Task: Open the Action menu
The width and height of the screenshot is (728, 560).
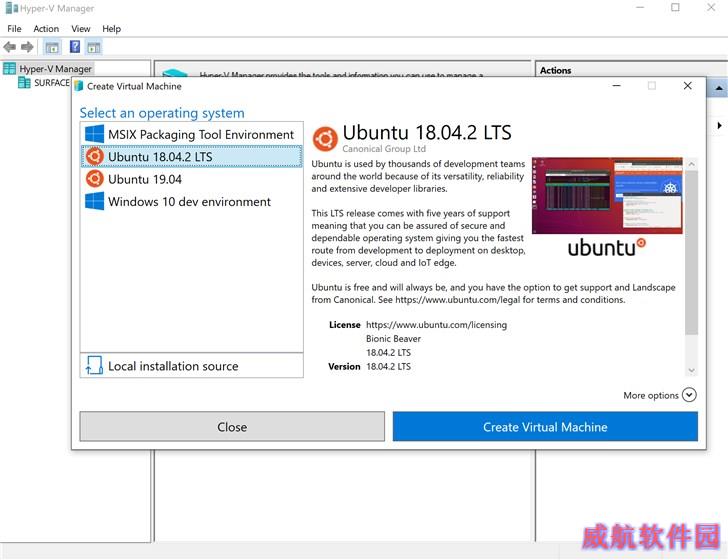Action: click(46, 29)
